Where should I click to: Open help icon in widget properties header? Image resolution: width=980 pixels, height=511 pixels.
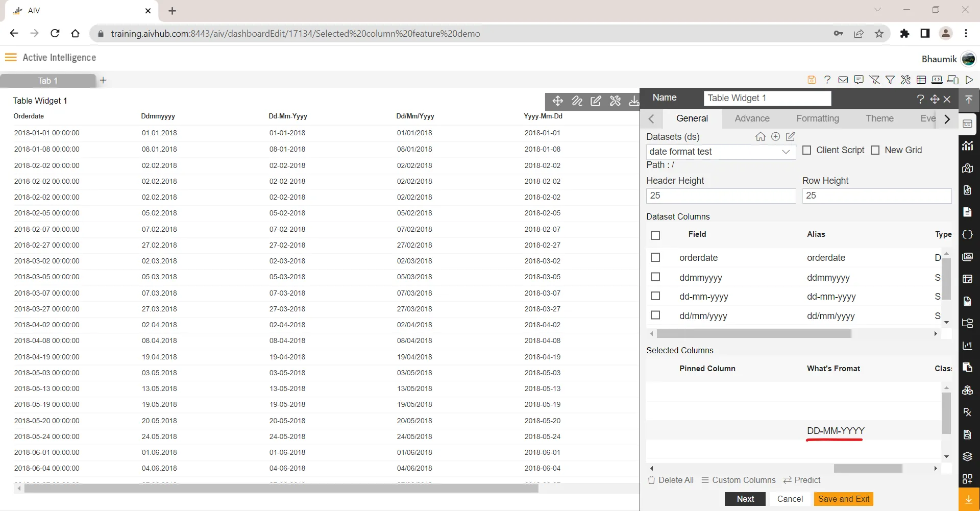(x=920, y=99)
